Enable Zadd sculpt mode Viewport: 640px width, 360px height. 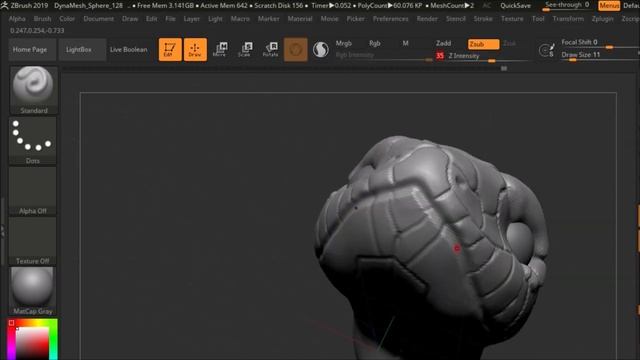(443, 43)
